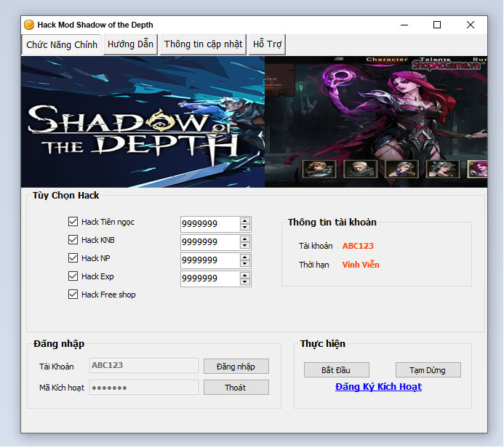Click the orange app icon in title bar

pyautogui.click(x=29, y=25)
